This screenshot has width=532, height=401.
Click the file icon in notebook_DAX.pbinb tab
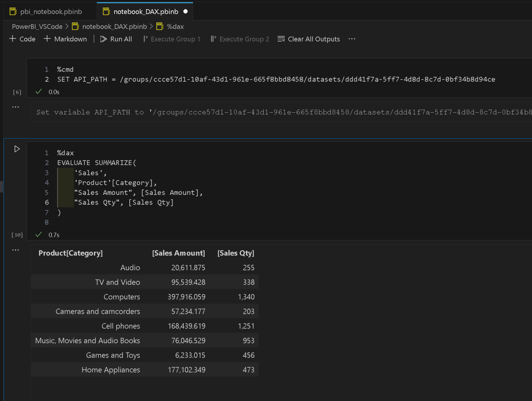[x=106, y=12]
